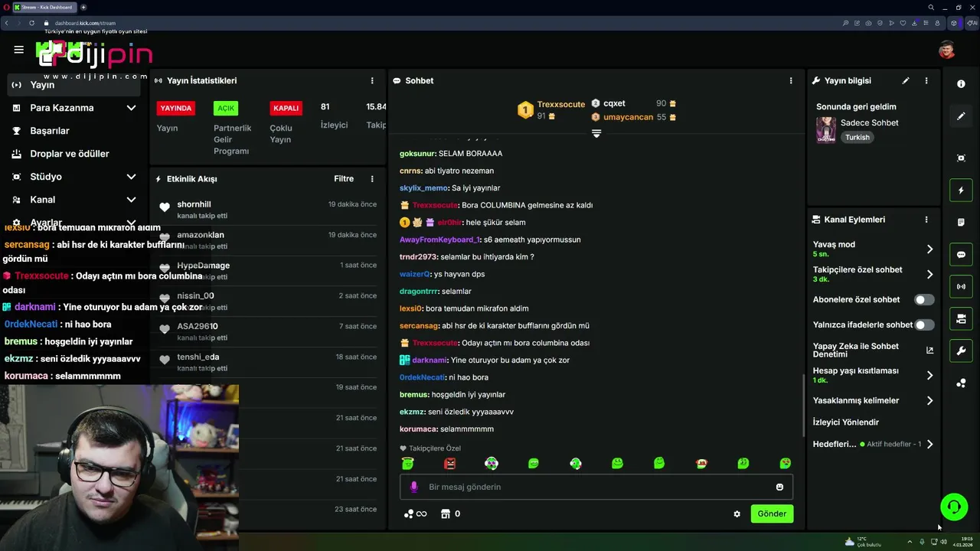This screenshot has height=551, width=980.
Task: Toggle the channel actions widget icon in sidebar
Action: [961, 319]
